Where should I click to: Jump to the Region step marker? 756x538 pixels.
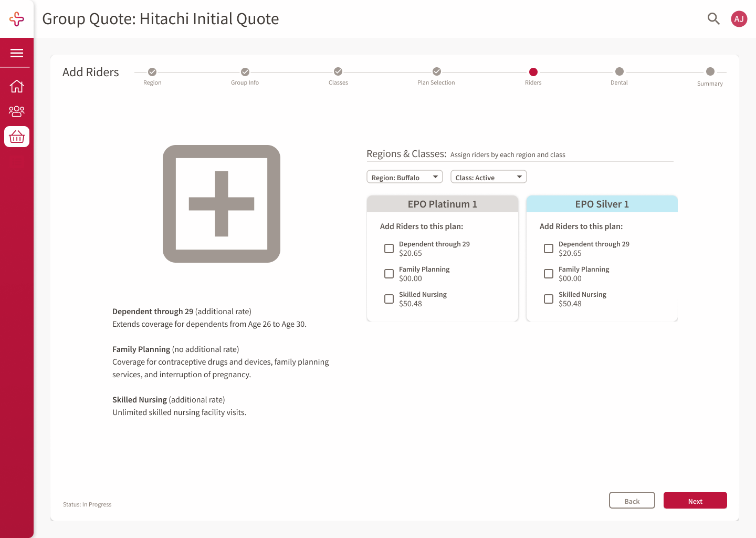[x=152, y=71]
